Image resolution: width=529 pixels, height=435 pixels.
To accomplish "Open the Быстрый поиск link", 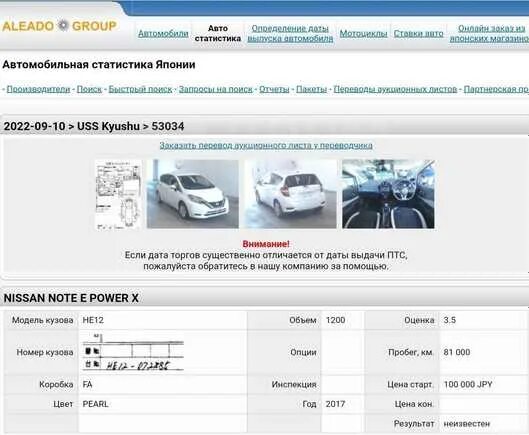I will pyautogui.click(x=140, y=89).
